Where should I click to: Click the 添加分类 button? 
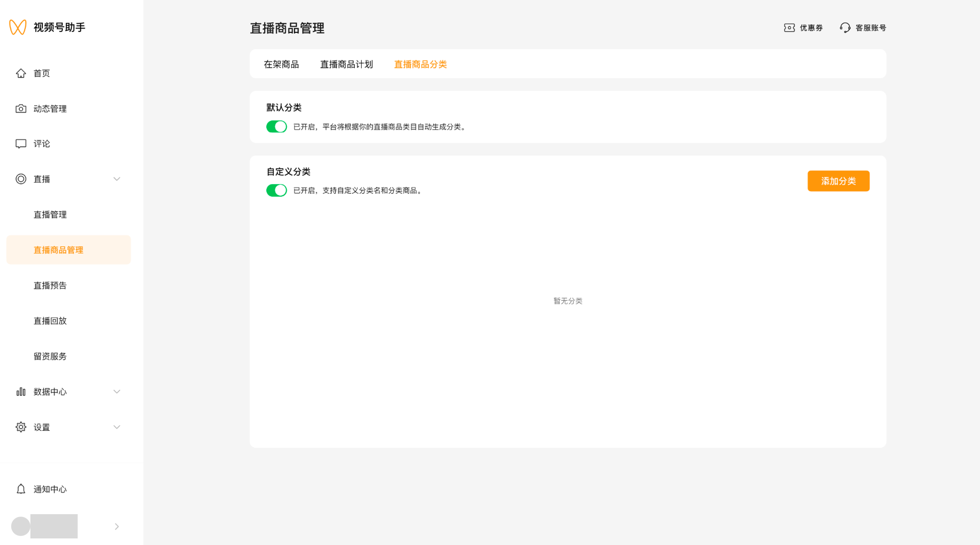pyautogui.click(x=838, y=181)
